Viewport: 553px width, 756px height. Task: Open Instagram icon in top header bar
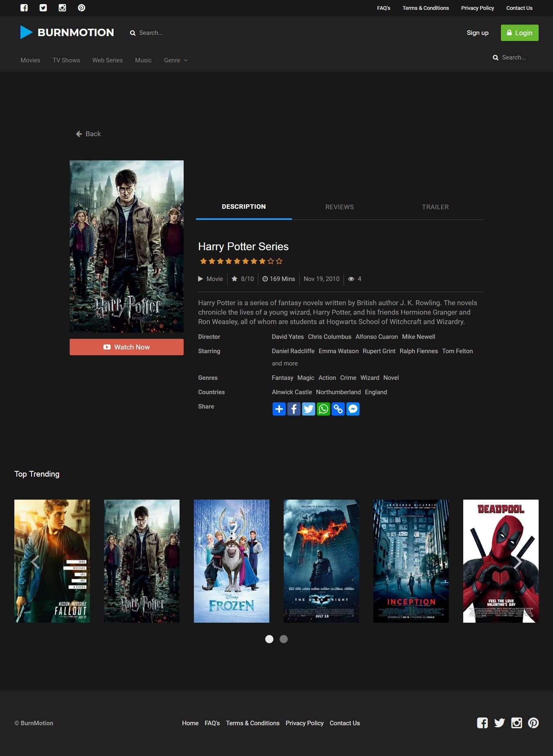click(x=62, y=8)
